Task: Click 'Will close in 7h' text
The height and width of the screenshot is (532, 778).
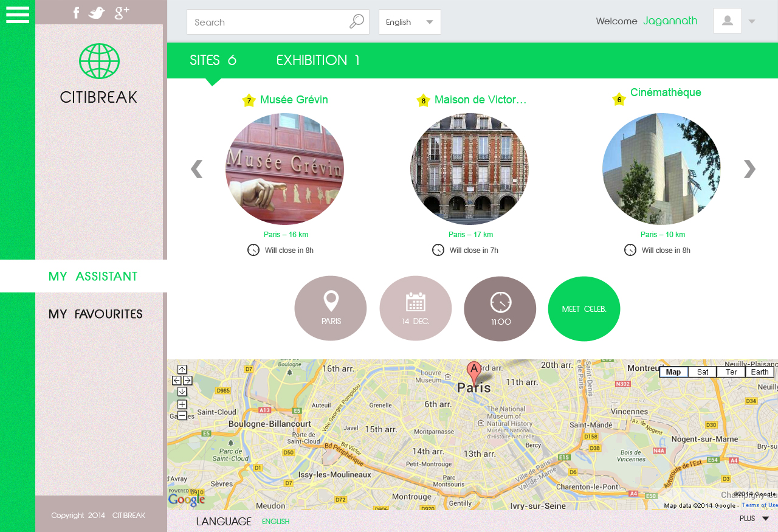Action: point(474,250)
